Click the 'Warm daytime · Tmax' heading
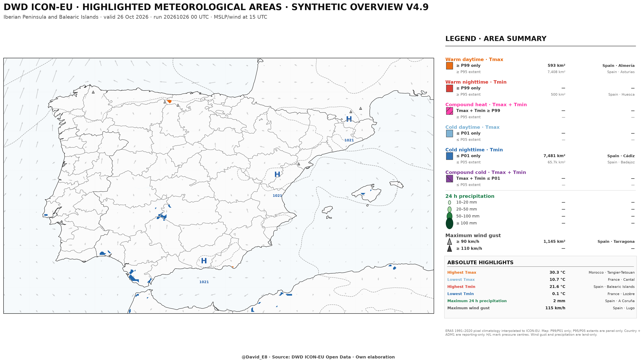Image resolution: width=644 pixels, height=363 pixels. coord(474,59)
